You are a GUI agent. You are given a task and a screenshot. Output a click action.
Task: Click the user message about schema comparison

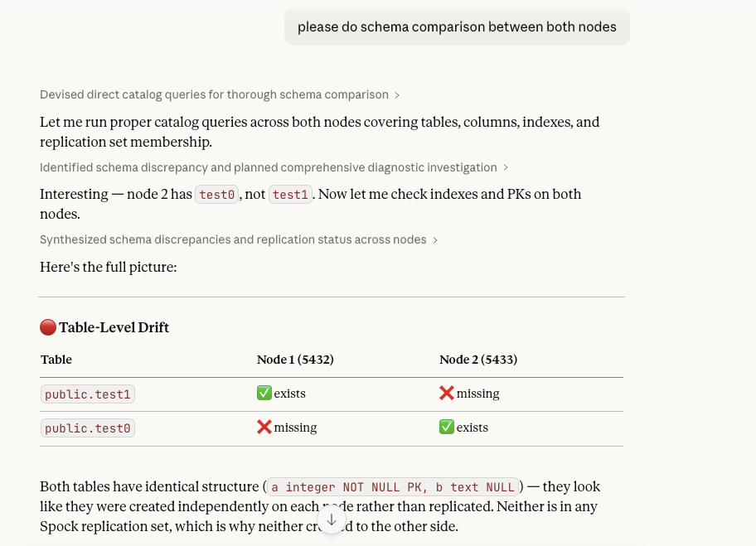457,27
